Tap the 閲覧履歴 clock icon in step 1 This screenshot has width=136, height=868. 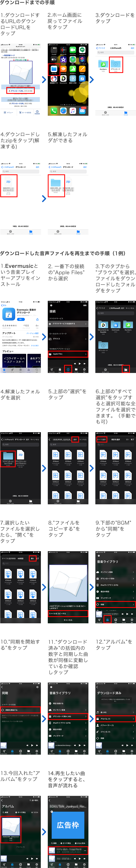[37, 112]
